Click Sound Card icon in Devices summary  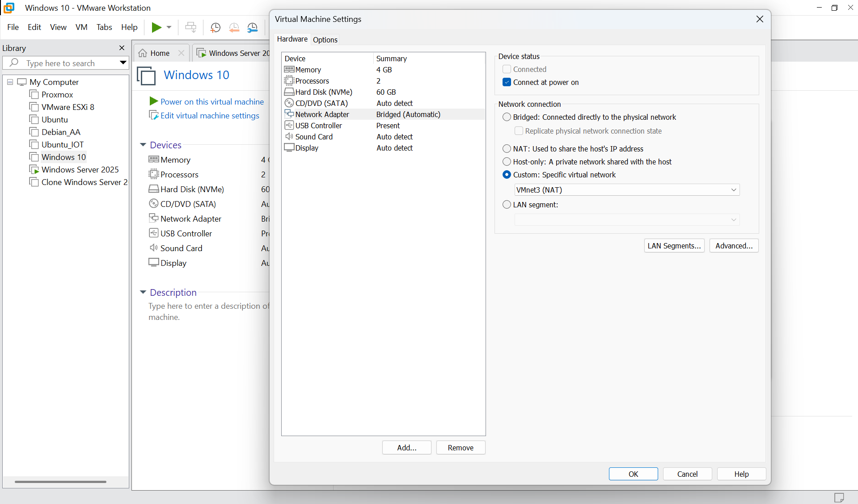tap(154, 248)
